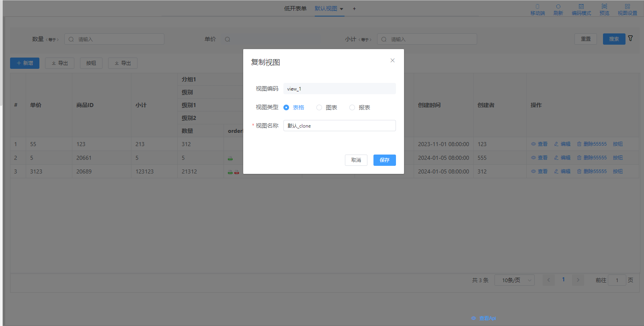Click the 保存 button in dialog
Viewport: 644px width, 326px height.
(384, 160)
